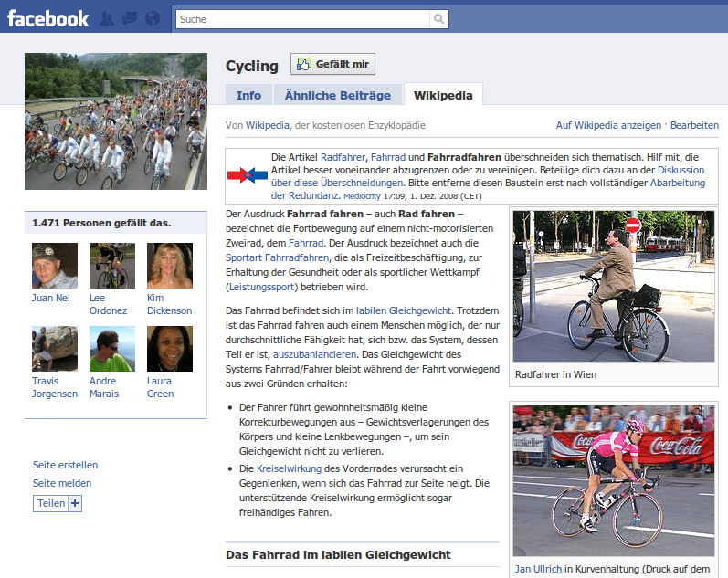This screenshot has width=728, height=578.
Task: Open friend requests icon
Action: click(x=107, y=19)
